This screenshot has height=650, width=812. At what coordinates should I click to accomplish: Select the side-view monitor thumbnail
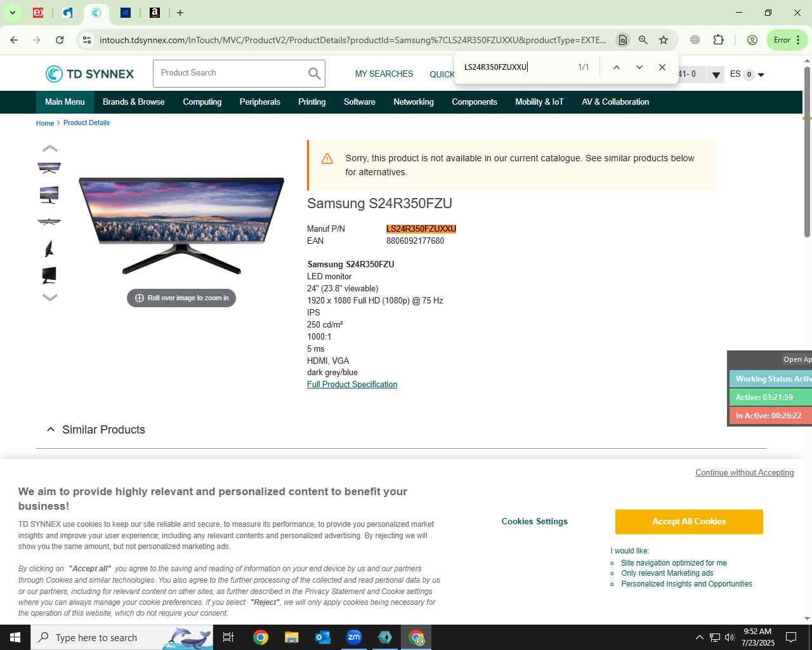(x=49, y=248)
